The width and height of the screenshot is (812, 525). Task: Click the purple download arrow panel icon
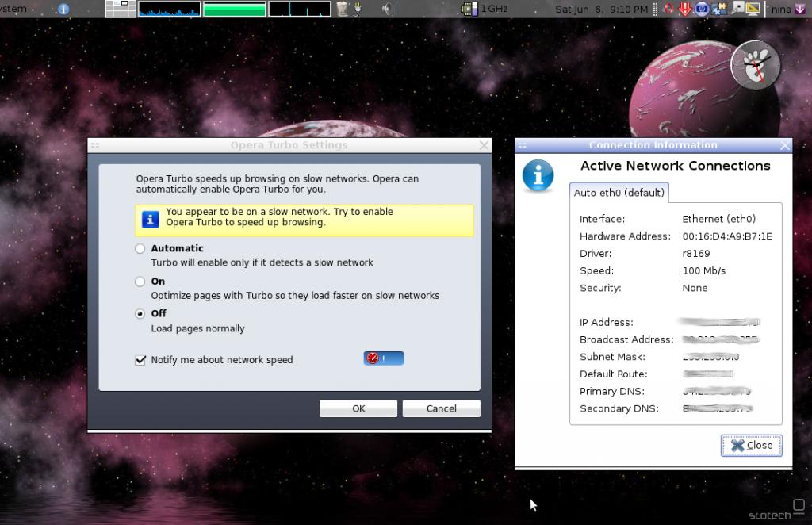pos(800,9)
